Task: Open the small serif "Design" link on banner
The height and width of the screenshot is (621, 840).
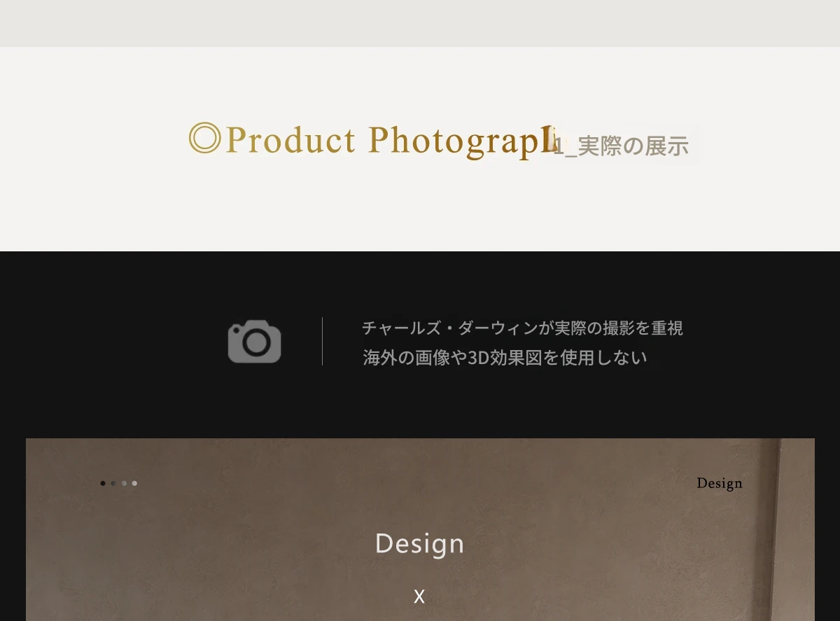Action: pyautogui.click(x=719, y=483)
